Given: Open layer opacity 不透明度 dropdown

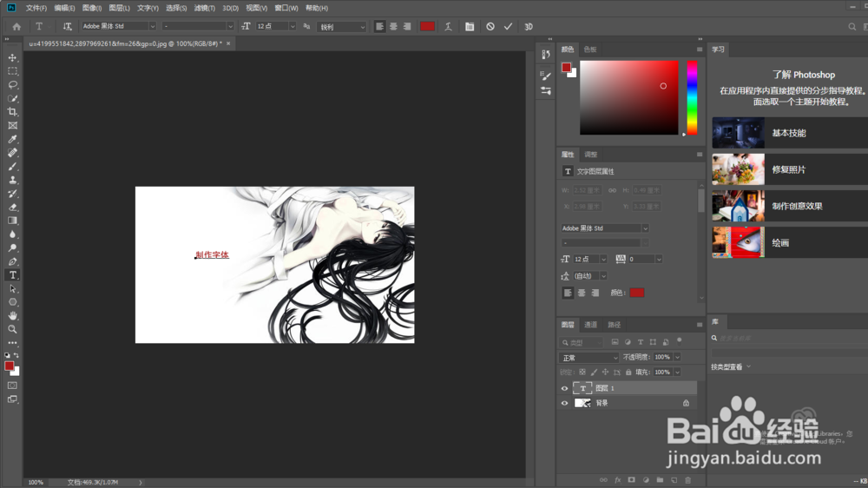Looking at the screenshot, I should click(x=677, y=357).
